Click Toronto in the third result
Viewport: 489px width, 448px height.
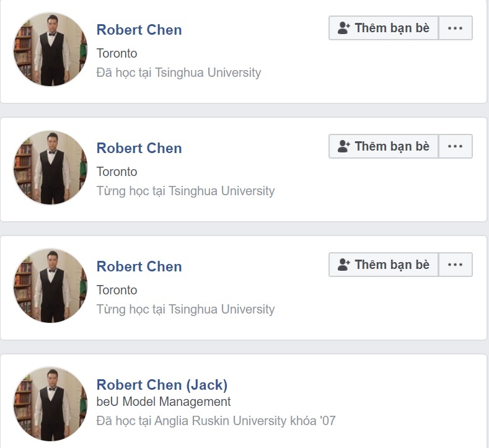click(x=117, y=290)
